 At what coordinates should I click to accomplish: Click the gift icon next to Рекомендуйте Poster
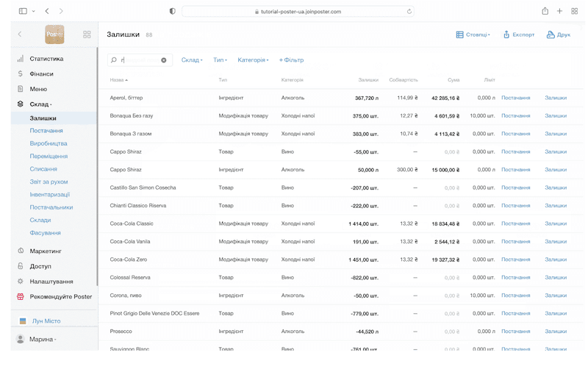click(x=21, y=297)
